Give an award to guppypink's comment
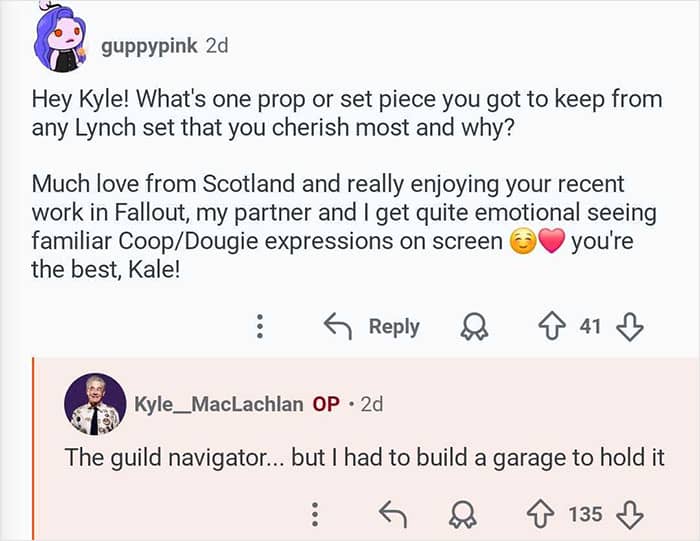The width and height of the screenshot is (700, 541). [x=470, y=326]
